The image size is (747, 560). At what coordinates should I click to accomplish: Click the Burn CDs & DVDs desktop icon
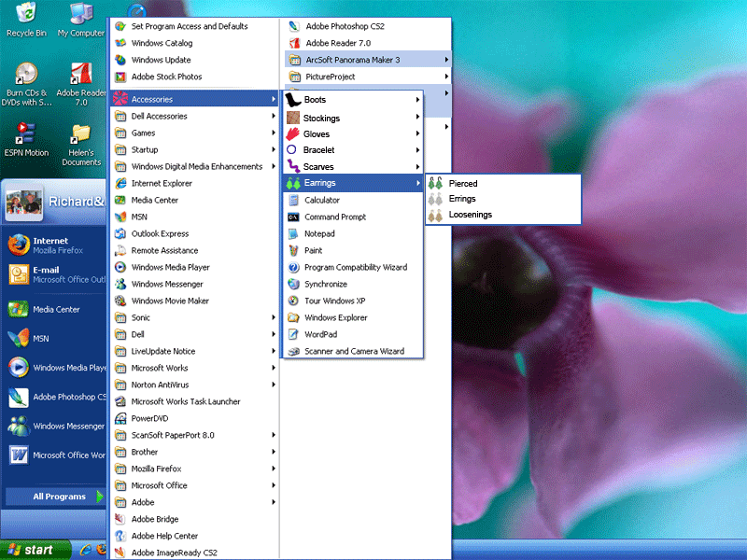click(26, 74)
